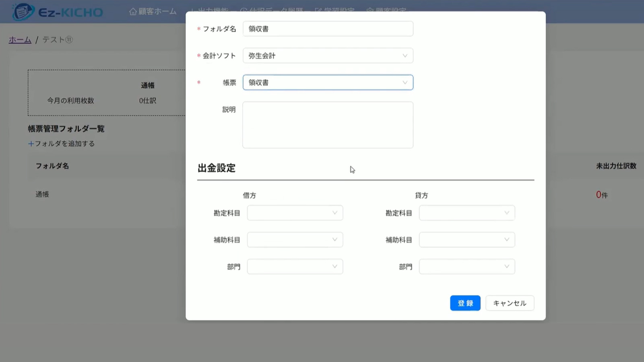This screenshot has width=644, height=362.
Task: Open the 貸方 部門 dropdown
Action: point(466,267)
